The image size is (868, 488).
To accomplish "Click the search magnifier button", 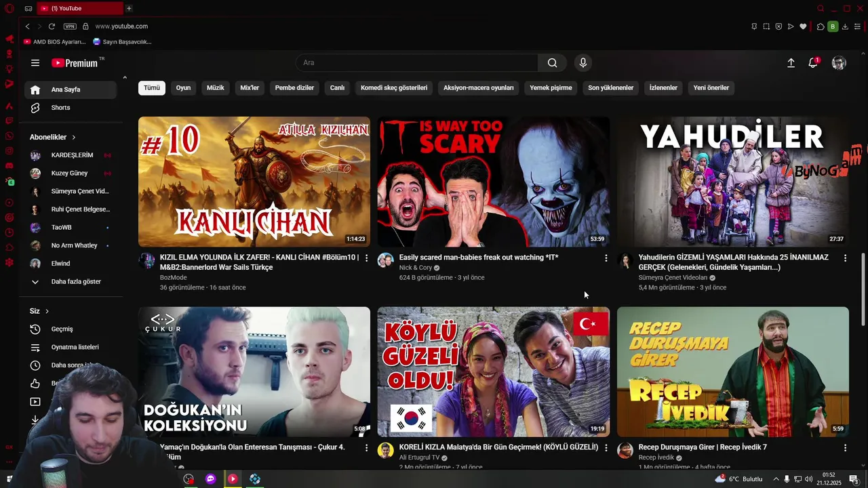I will coord(553,63).
